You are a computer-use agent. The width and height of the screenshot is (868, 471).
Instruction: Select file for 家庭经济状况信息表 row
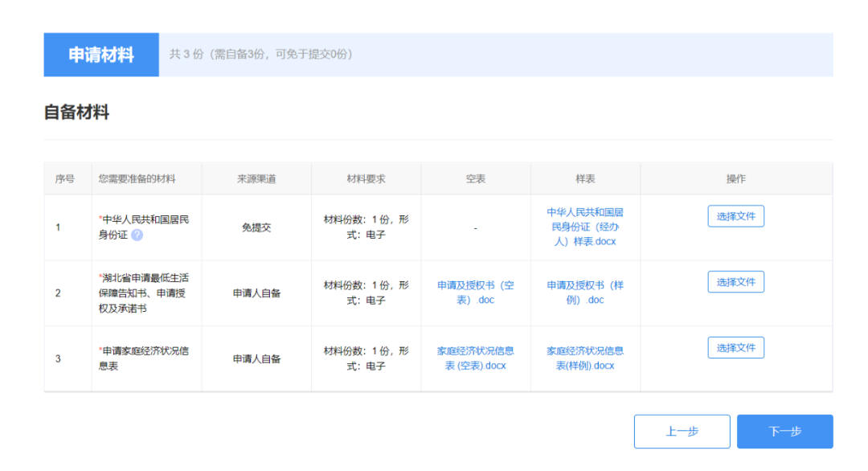735,347
